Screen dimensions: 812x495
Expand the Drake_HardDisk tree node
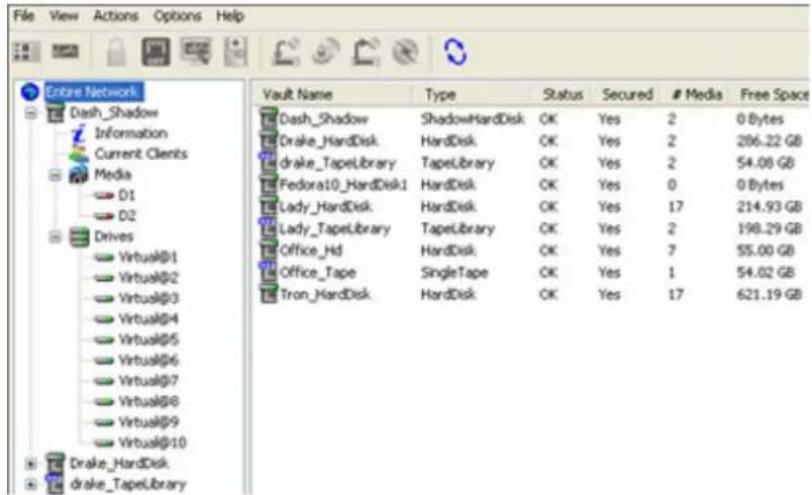pos(31,463)
